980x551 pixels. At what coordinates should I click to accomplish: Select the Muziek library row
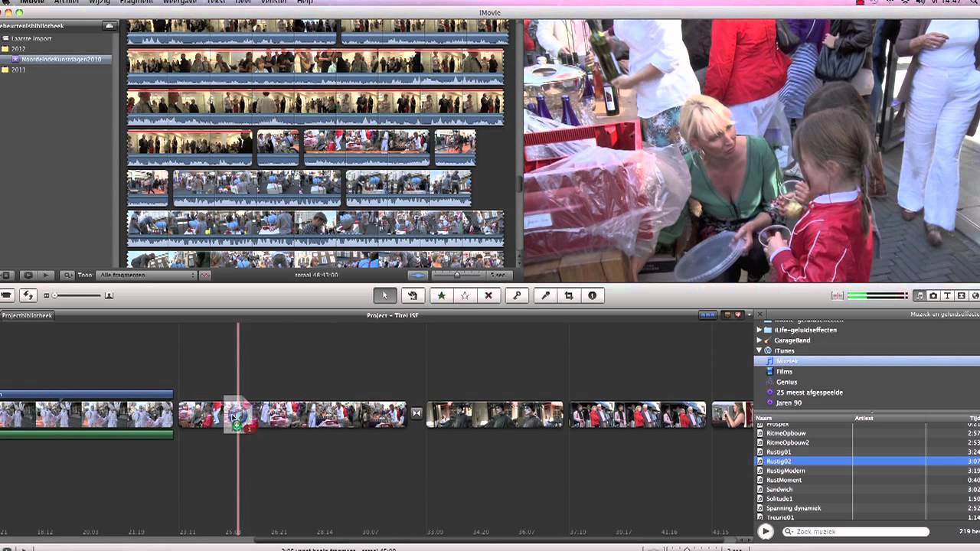[x=867, y=361]
